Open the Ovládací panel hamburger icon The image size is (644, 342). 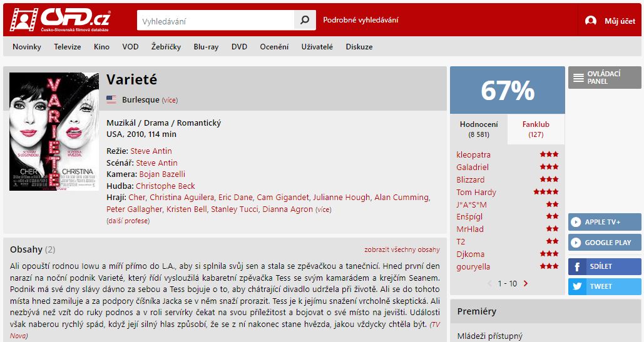578,78
